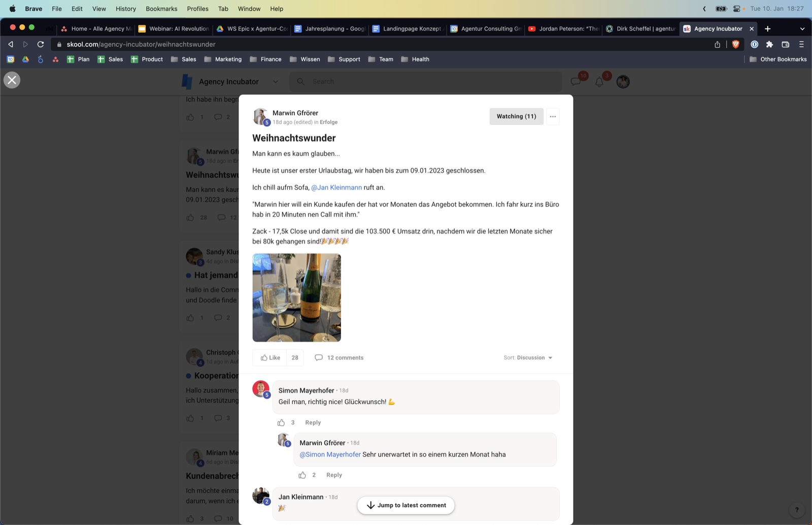Screen dimensions: 812x525
Task: Open the Health bookmarks folder
Action: coord(415,59)
